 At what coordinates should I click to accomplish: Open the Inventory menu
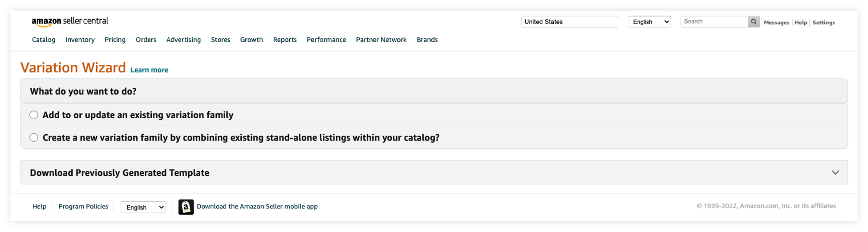click(x=80, y=40)
